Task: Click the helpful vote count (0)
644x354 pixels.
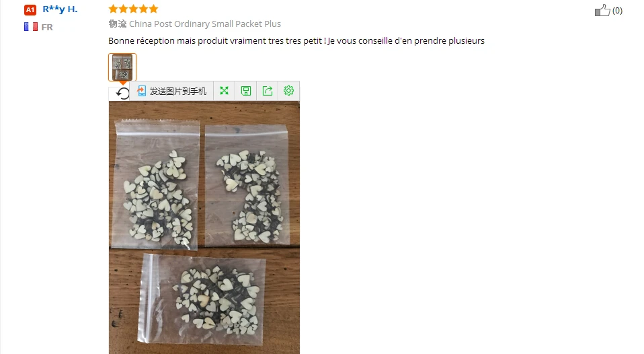Action: 617,11
